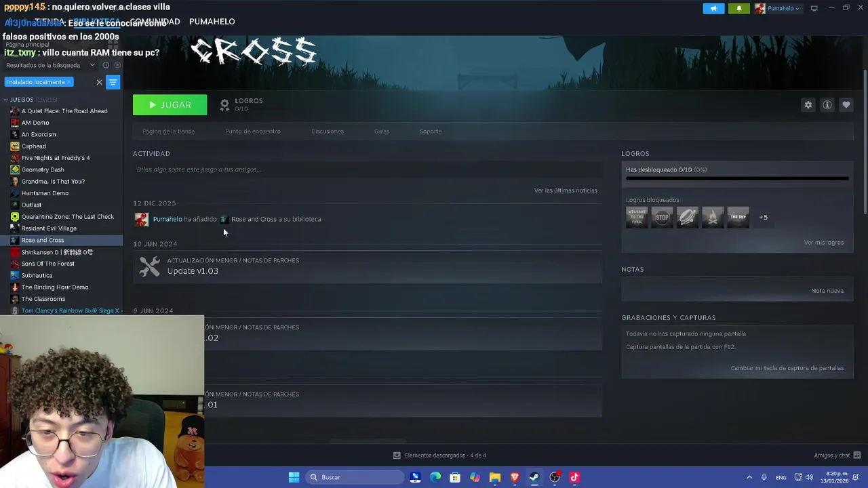Screen dimensions: 868x488
Task: Select 'A Quiet Place: The Road Ahead'
Action: 64,111
